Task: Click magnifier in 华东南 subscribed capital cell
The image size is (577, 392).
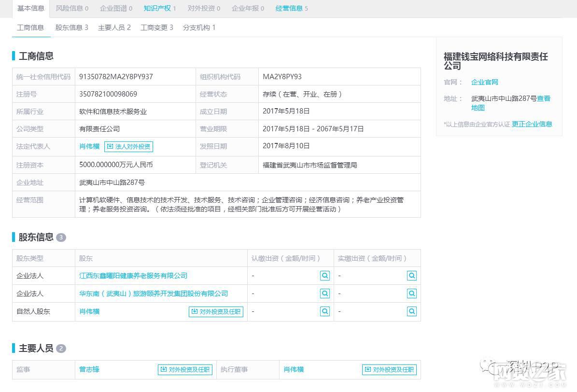Action: 325,294
